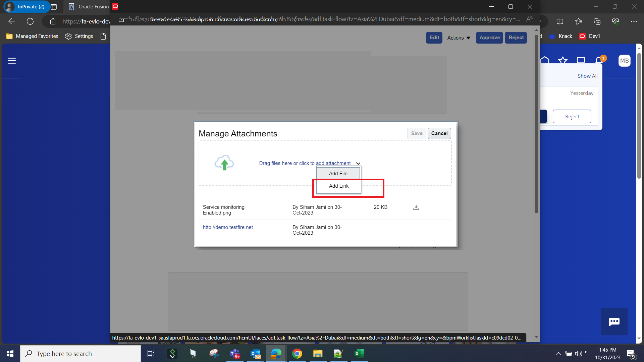
Task: Click the Approve button
Action: 489,38
